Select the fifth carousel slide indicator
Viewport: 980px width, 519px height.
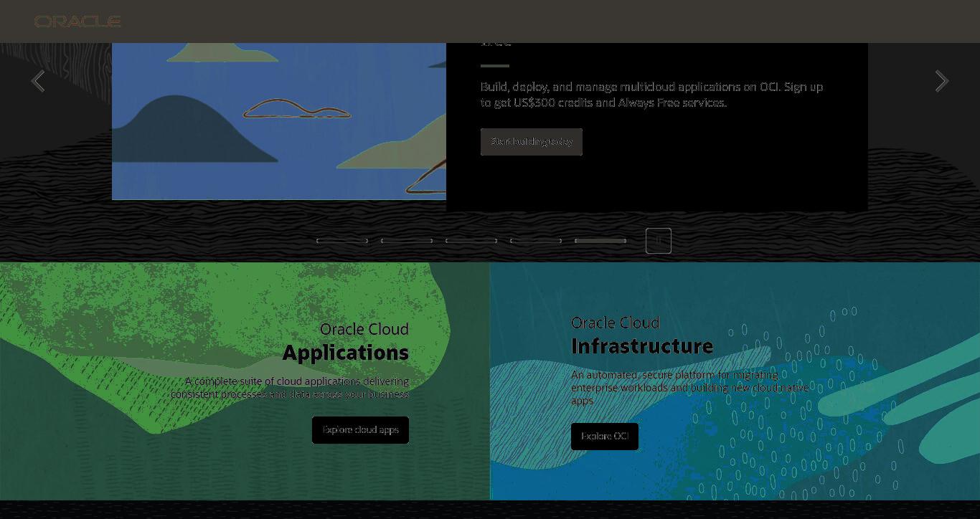point(600,241)
